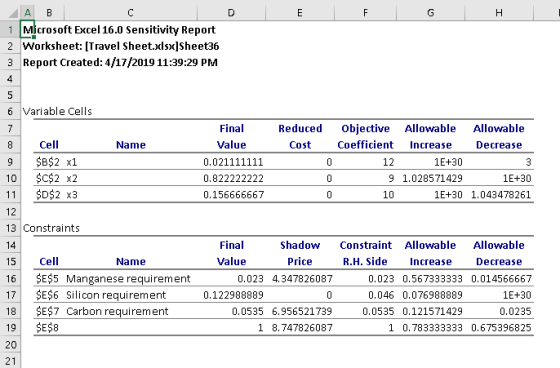Click allowable decrease 0.675396825
Screen dimensions: 560x368
pos(501,328)
